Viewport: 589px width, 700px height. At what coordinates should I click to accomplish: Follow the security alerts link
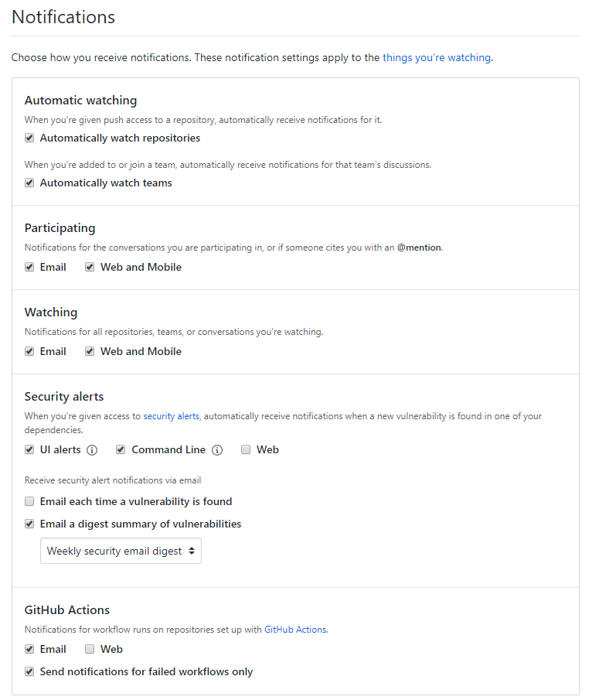click(x=171, y=416)
